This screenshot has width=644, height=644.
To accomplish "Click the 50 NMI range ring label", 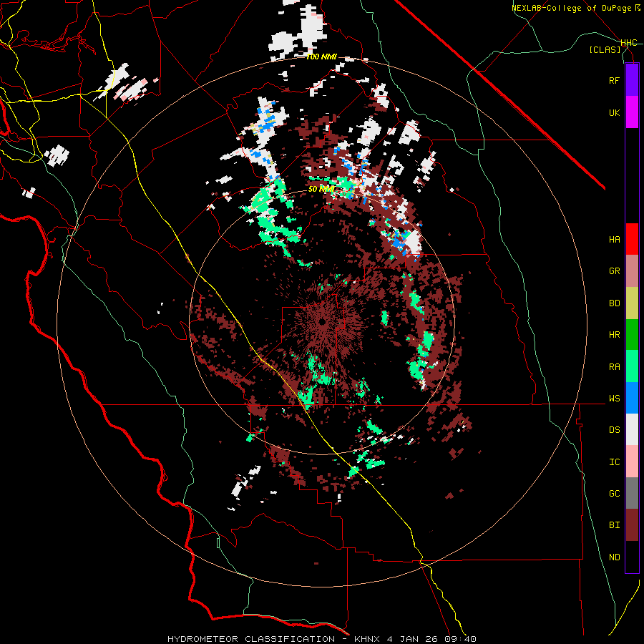I will pos(321,189).
